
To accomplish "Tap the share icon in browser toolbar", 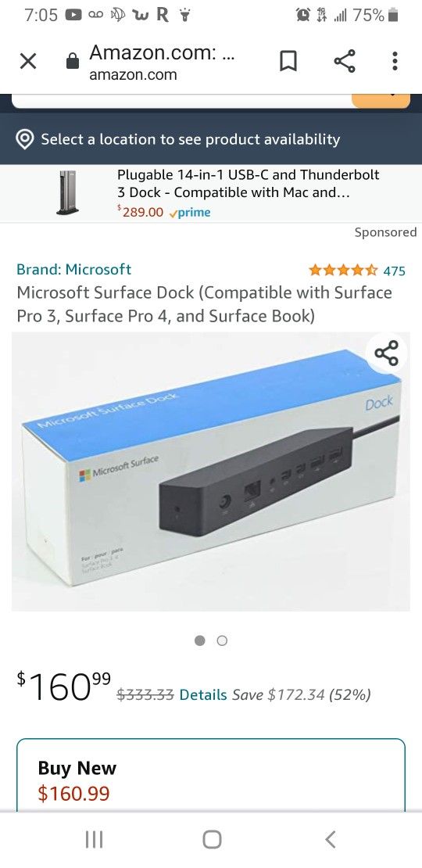I will [x=345, y=61].
